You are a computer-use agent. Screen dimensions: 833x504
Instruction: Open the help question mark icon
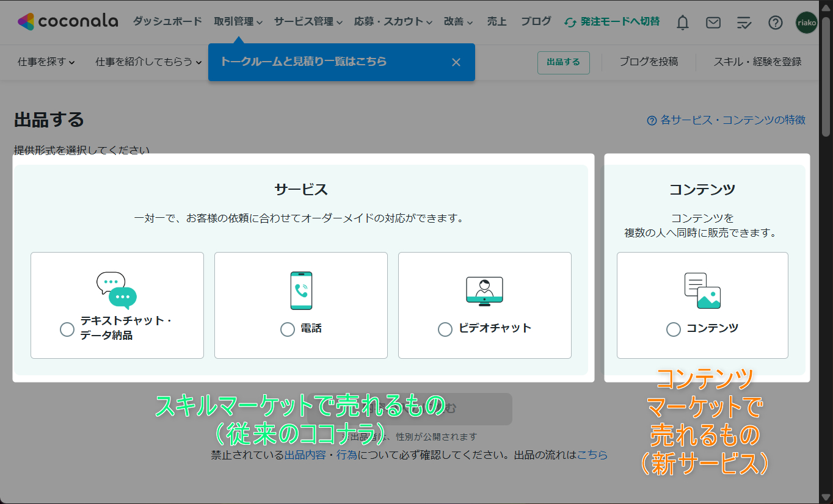click(775, 23)
